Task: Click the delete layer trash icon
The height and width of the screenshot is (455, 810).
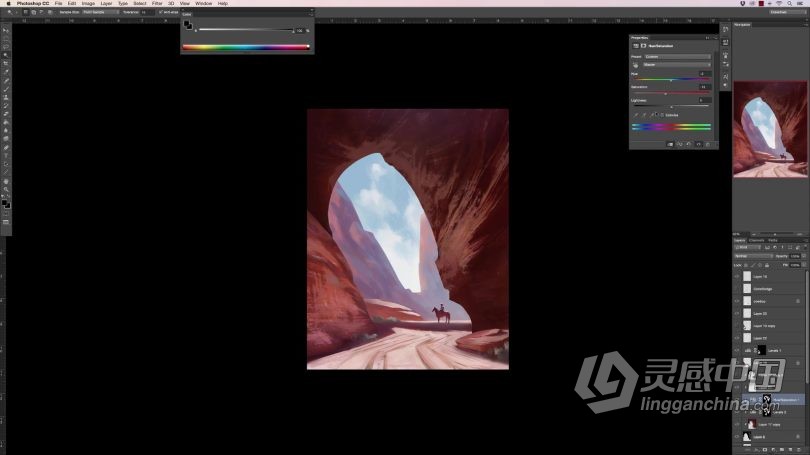Action: 799,449
